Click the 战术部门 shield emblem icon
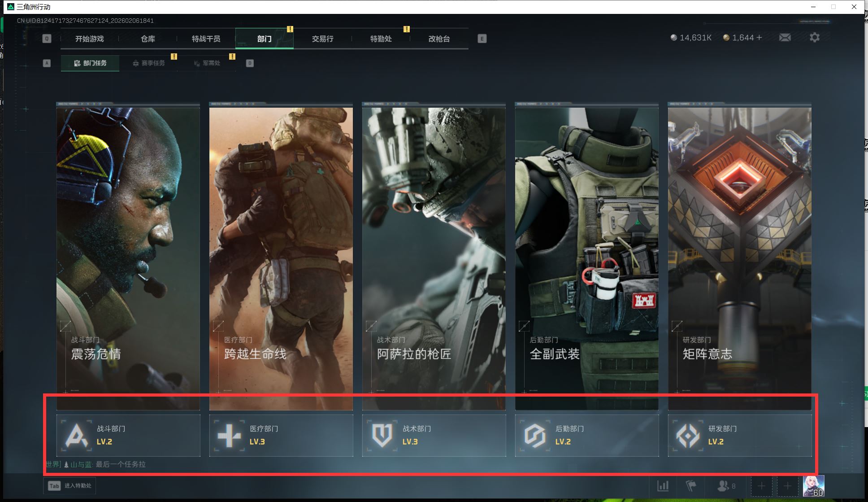The height and width of the screenshot is (502, 868). (x=382, y=436)
